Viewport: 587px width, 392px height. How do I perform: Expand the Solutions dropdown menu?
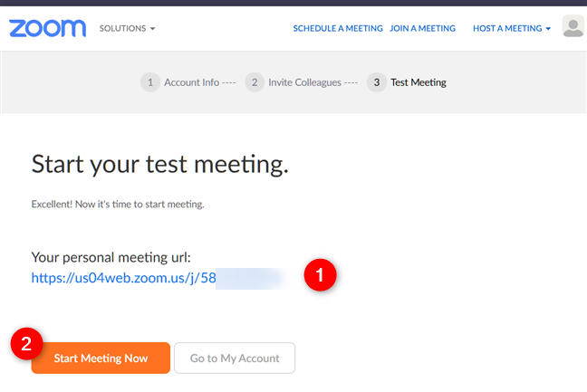tap(127, 28)
